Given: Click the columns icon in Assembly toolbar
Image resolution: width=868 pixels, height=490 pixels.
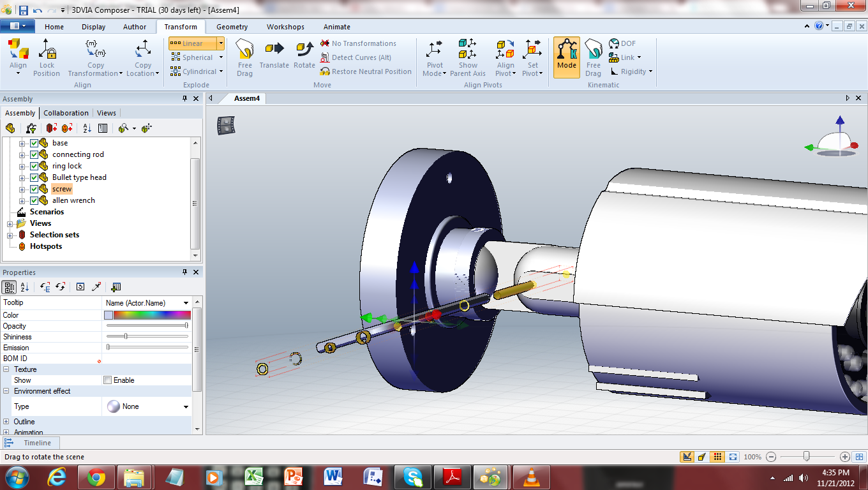Looking at the screenshot, I should click(103, 128).
